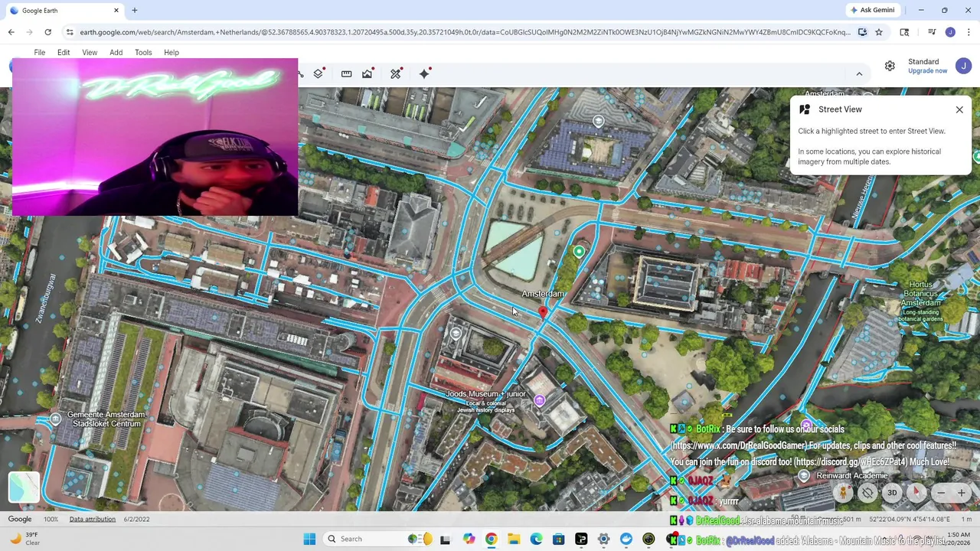Bookmark this page with star icon

tap(879, 32)
